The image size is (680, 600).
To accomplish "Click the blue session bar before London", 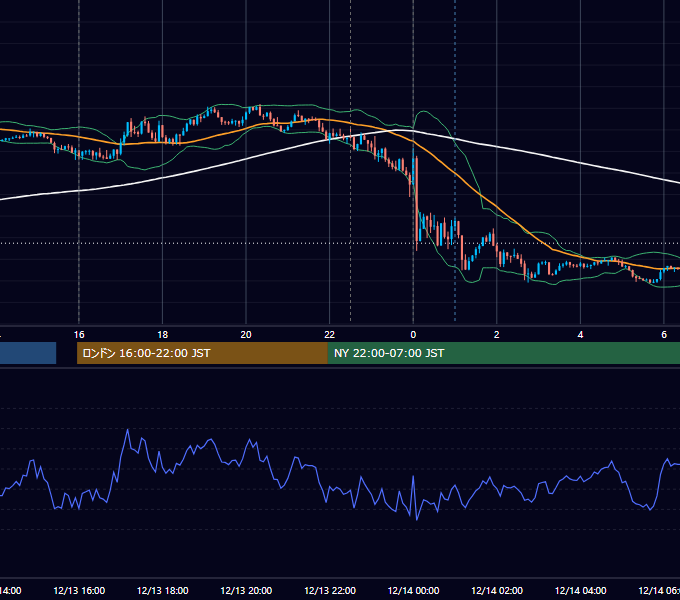I will point(28,353).
